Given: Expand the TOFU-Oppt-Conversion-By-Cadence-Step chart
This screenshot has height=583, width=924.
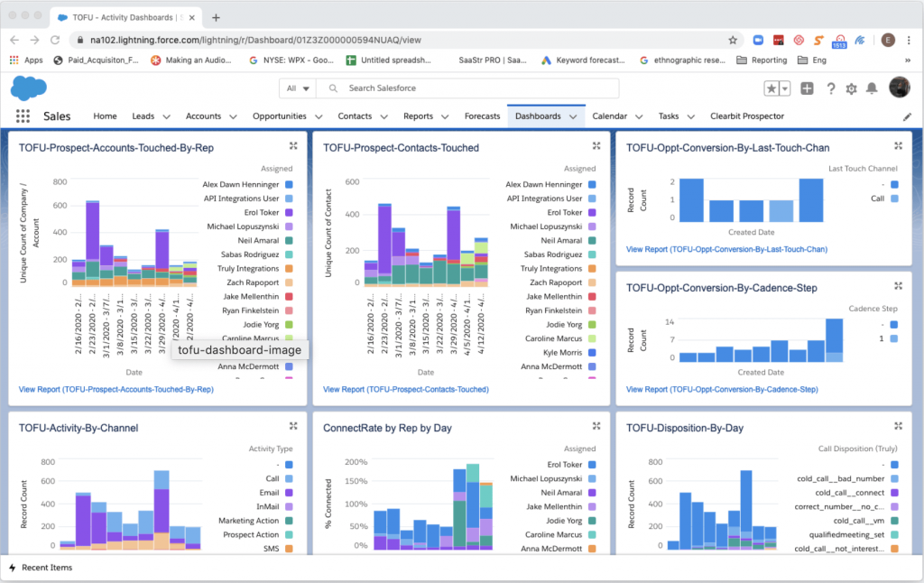Looking at the screenshot, I should pyautogui.click(x=898, y=286).
